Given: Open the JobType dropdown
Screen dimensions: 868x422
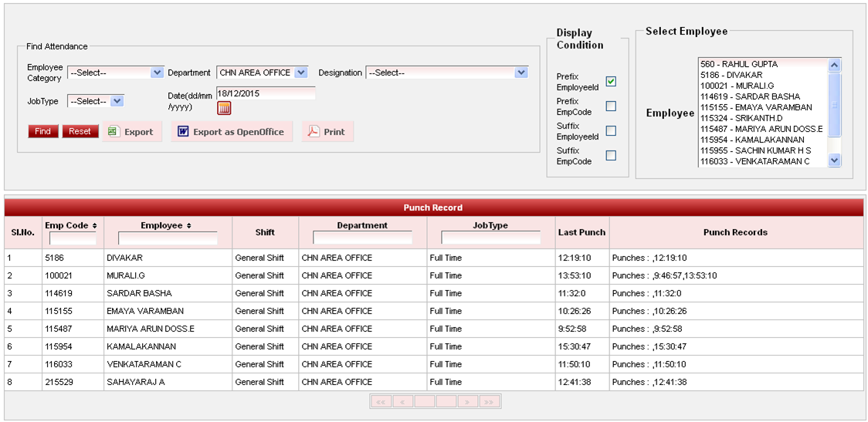Looking at the screenshot, I should (96, 101).
